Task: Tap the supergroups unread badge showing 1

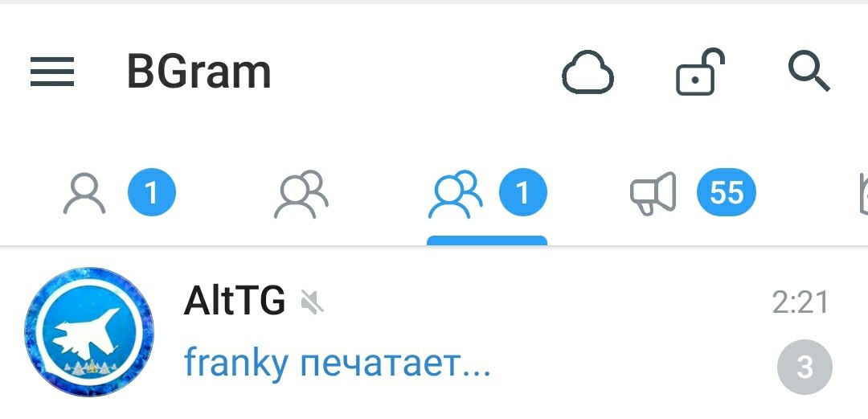Action: [522, 193]
